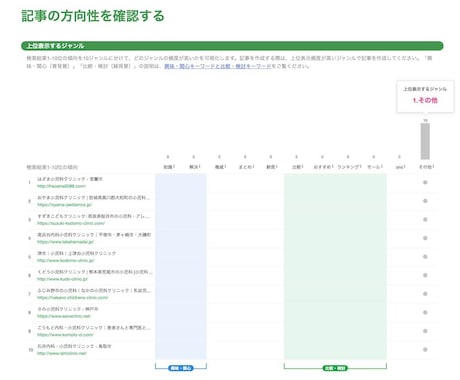Click その他 dot for こうもと内科・小児科クリニック row
This screenshot has height=380, width=460.
click(x=425, y=331)
